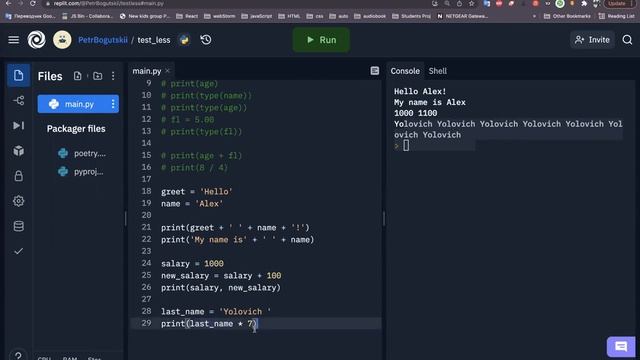This screenshot has height=360, width=640.
Task: Open the chat support bubble
Action: pyautogui.click(x=621, y=347)
